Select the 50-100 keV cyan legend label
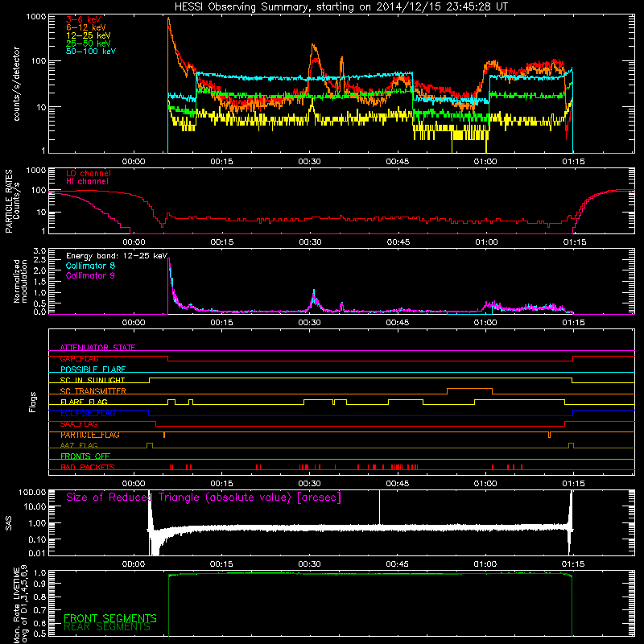 pyautogui.click(x=91, y=52)
